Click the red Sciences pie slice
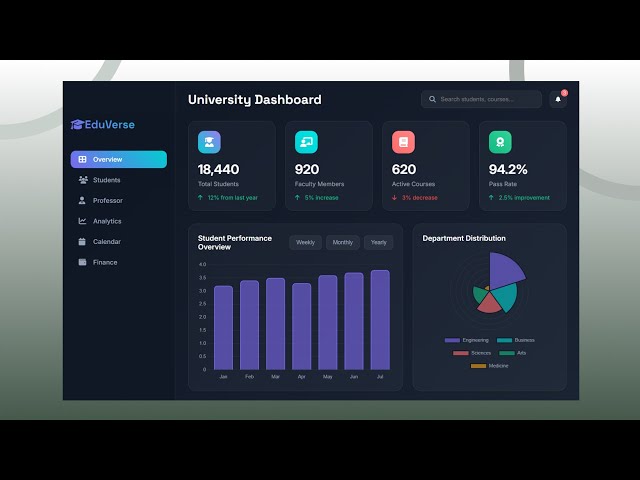The image size is (640, 480). (x=489, y=304)
